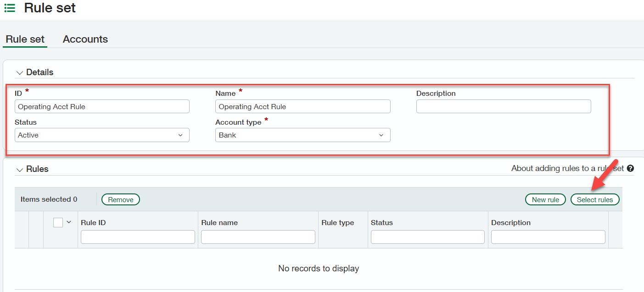Click the Remove button

pyautogui.click(x=120, y=199)
